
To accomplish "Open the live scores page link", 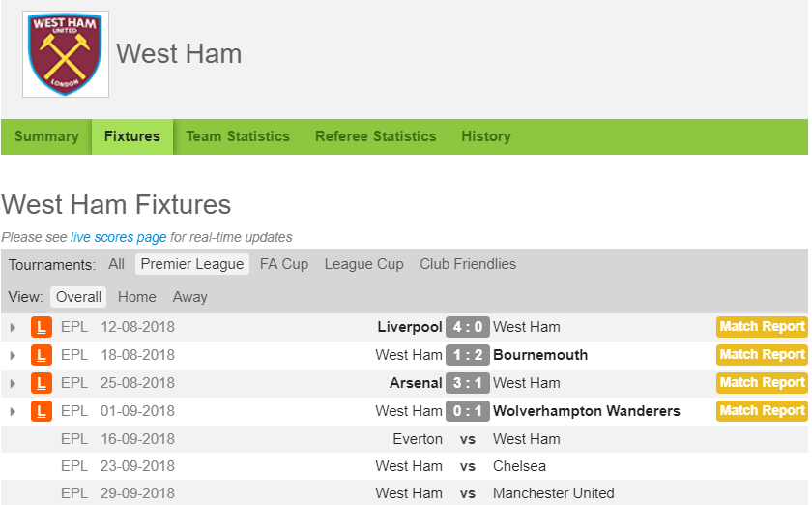I will click(x=119, y=237).
